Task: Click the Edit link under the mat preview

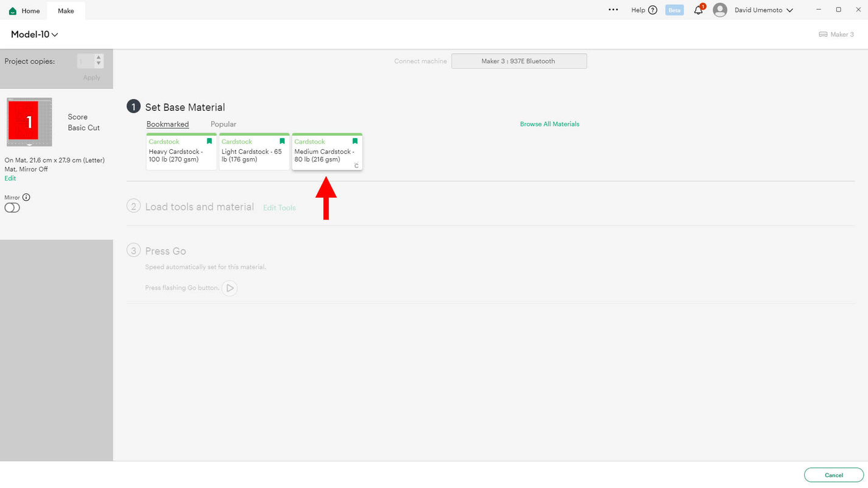Action: [10, 178]
